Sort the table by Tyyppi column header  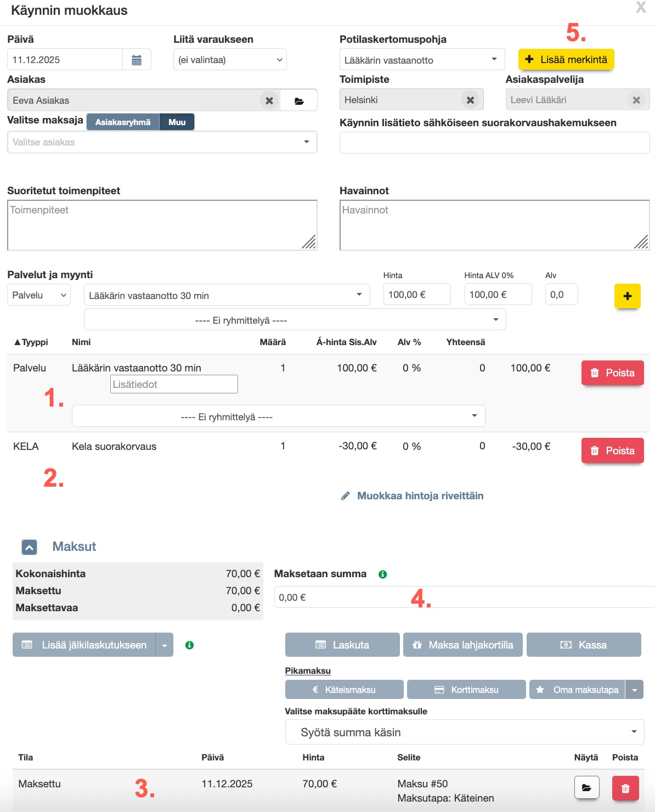click(32, 342)
